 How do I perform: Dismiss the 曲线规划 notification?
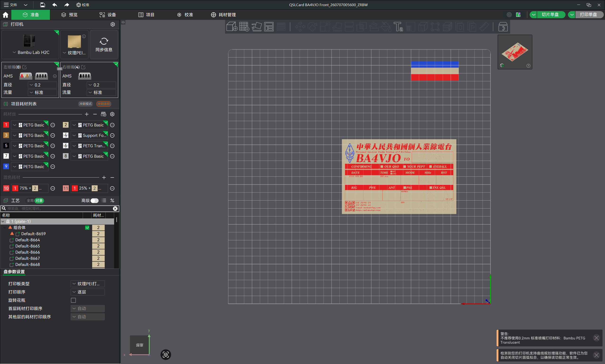pyautogui.click(x=597, y=355)
